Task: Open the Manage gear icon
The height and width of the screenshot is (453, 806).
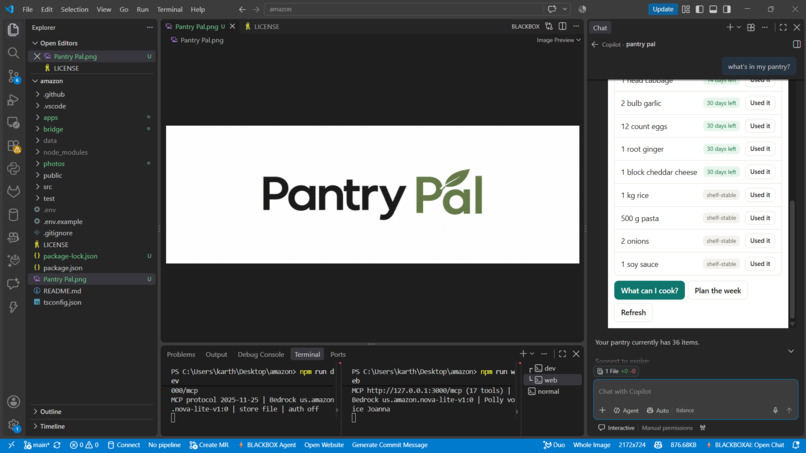Action: click(x=13, y=425)
